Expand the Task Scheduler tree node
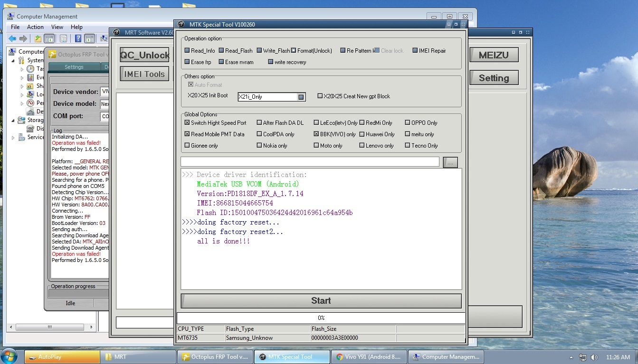Screen dimensions: 638x364 22,69
